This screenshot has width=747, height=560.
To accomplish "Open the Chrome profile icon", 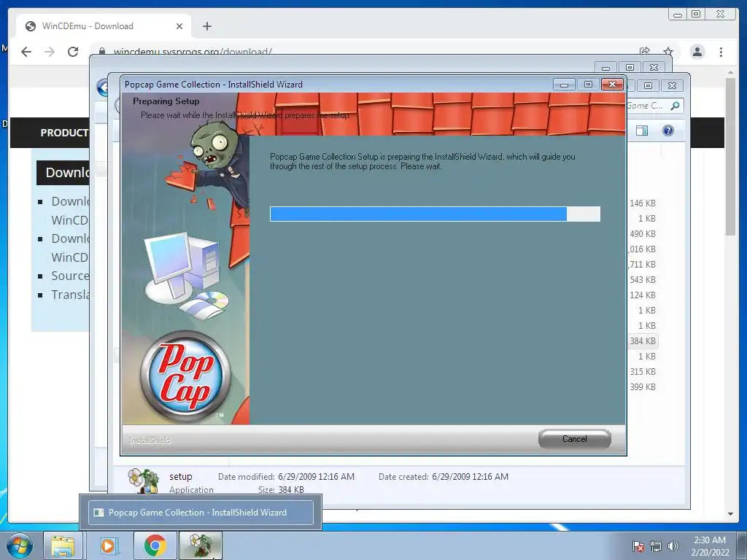I will coord(697,52).
